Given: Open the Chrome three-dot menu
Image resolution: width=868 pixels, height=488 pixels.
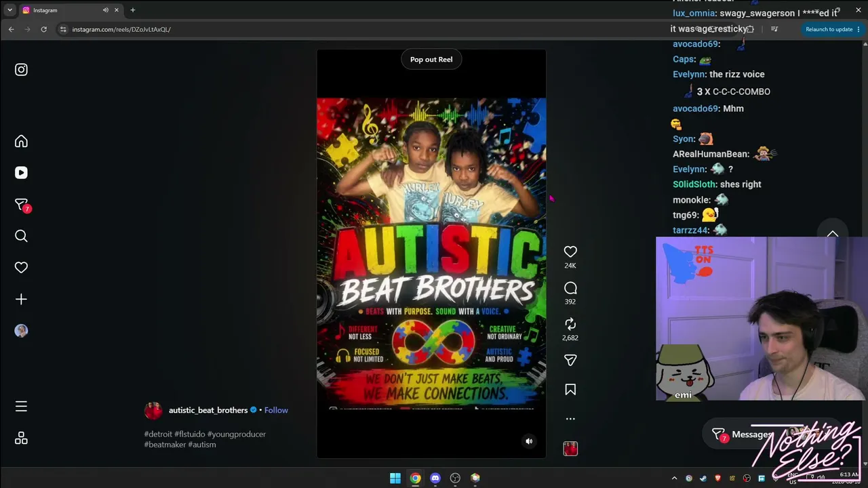Looking at the screenshot, I should click(x=859, y=29).
